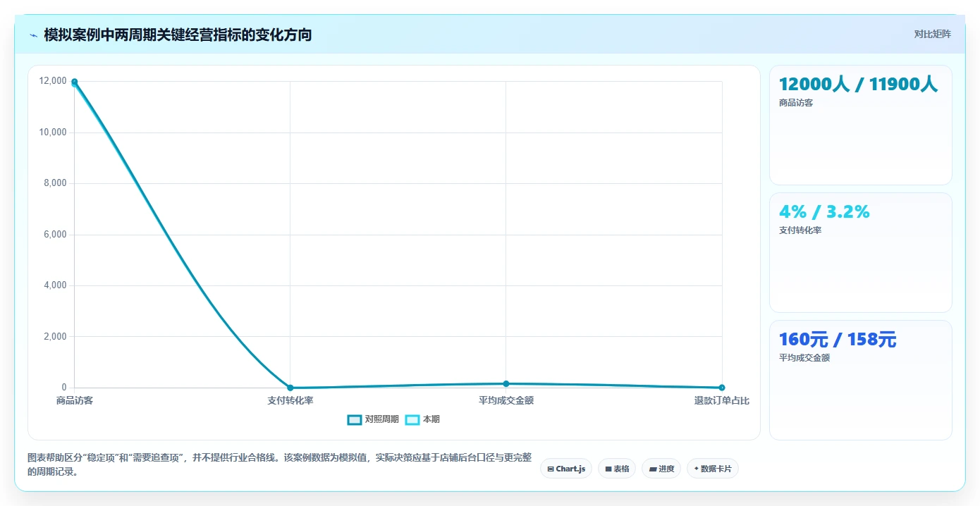Click the 160元 / 158元 card value

tap(838, 340)
